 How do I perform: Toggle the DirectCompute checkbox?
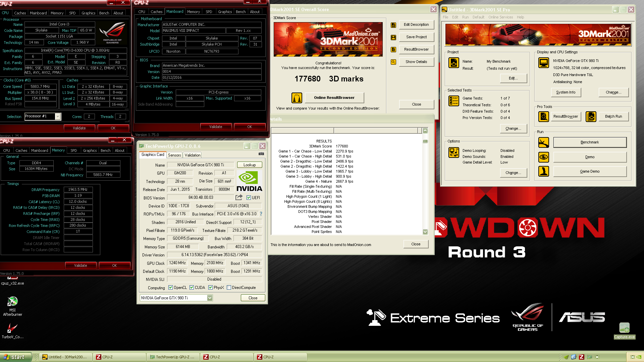point(229,288)
